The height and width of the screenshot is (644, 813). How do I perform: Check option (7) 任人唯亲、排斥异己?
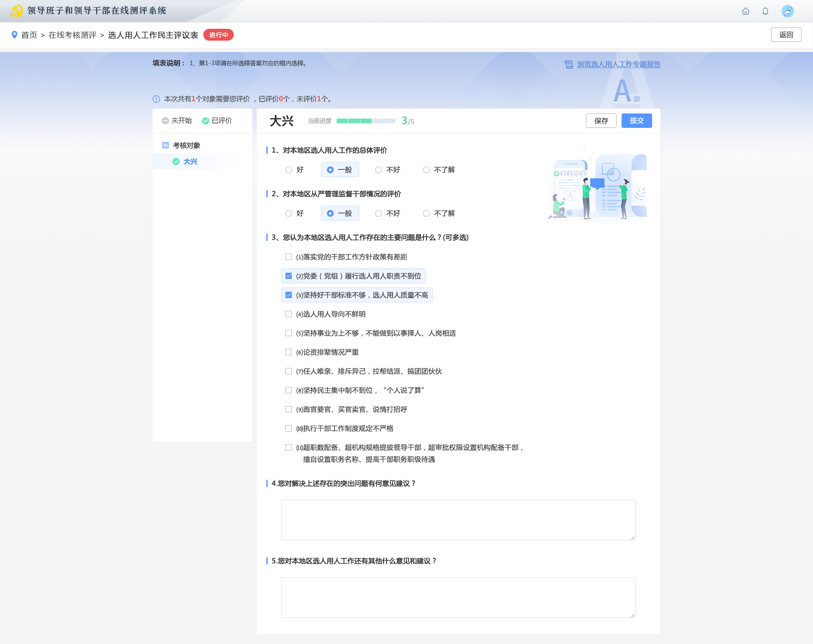pos(288,371)
